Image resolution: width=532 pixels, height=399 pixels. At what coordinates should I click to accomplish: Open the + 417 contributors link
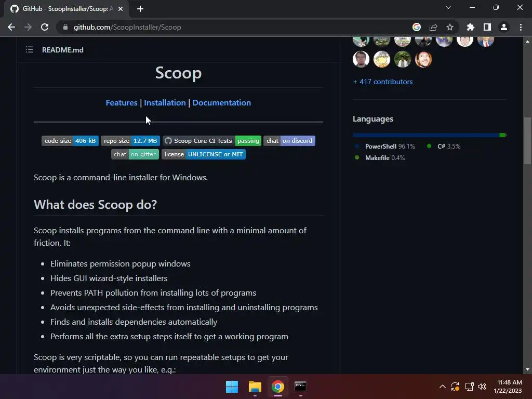(383, 82)
